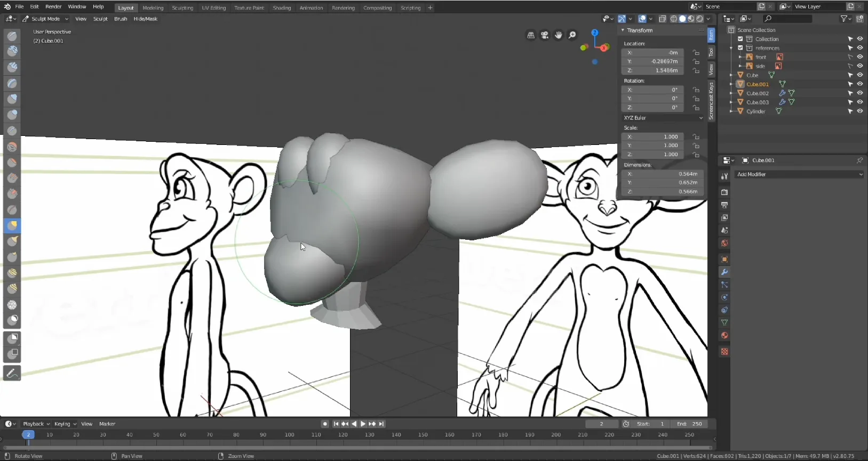This screenshot has height=461, width=868.
Task: Select the Inflate sculpt brush
Action: (12, 99)
